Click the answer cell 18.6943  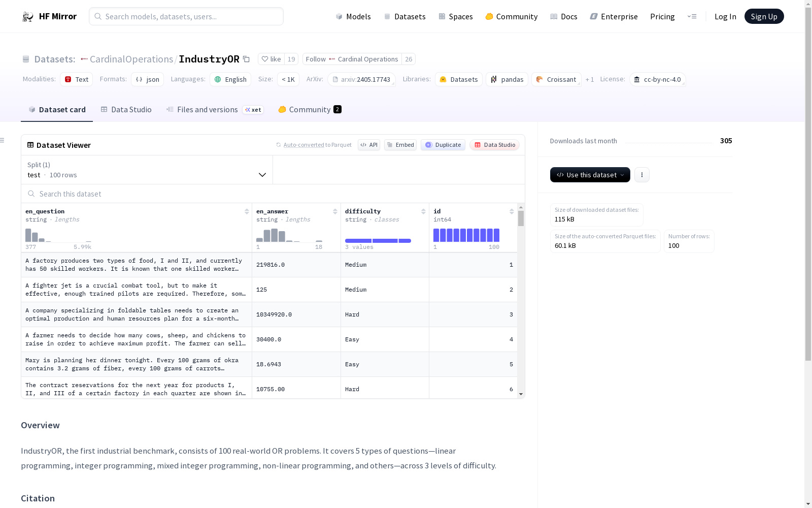296,364
